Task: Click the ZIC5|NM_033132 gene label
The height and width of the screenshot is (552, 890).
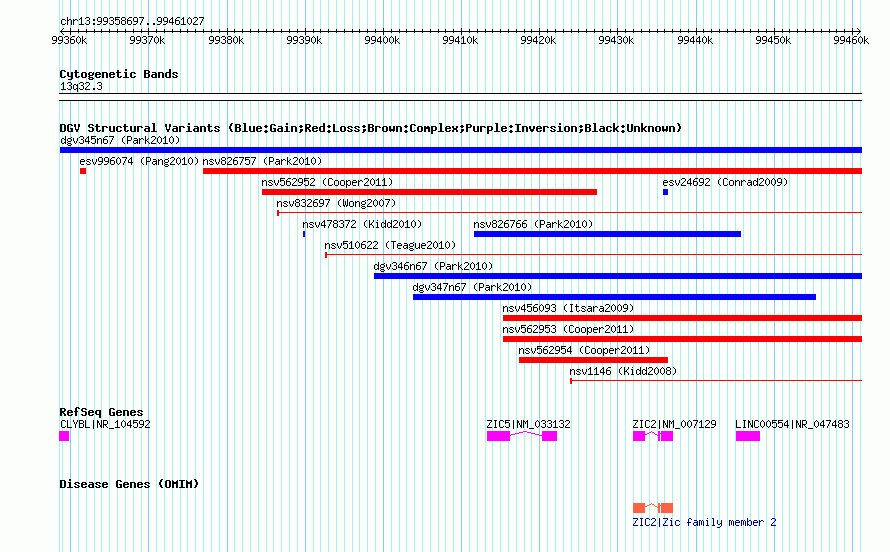Action: pyautogui.click(x=528, y=424)
